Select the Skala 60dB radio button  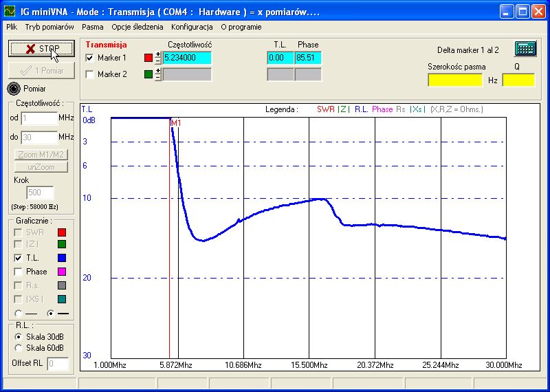18,348
